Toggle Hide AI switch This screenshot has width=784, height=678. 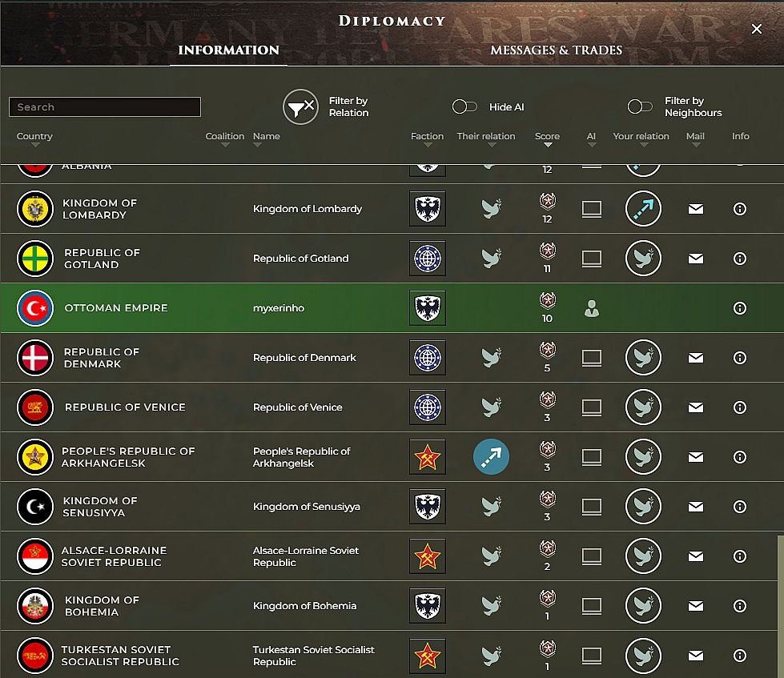click(x=464, y=106)
